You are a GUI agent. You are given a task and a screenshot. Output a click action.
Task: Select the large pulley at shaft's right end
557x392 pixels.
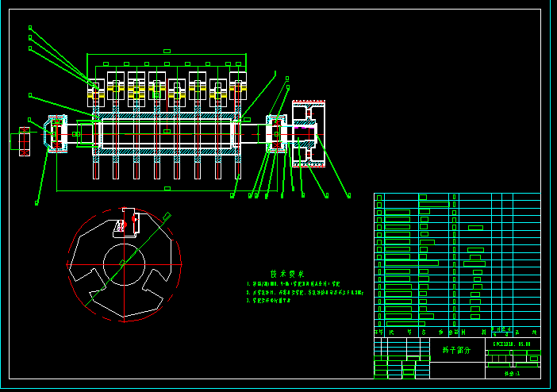[309, 134]
